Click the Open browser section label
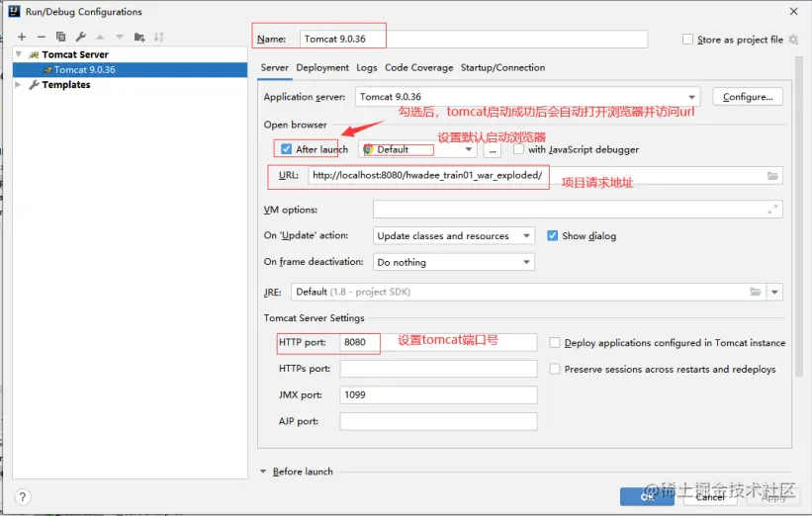Image resolution: width=812 pixels, height=516 pixels. 295,125
